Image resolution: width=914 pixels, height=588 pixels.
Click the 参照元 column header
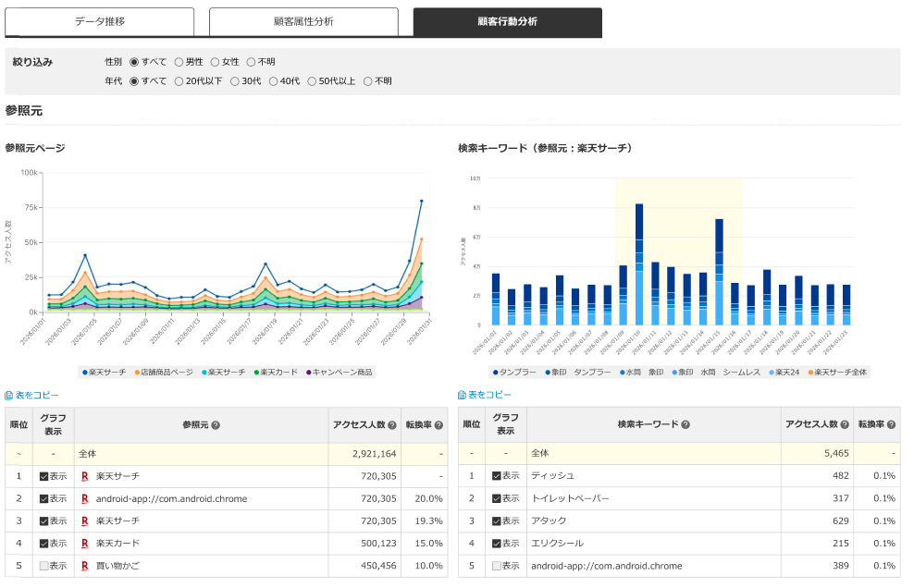click(x=201, y=425)
